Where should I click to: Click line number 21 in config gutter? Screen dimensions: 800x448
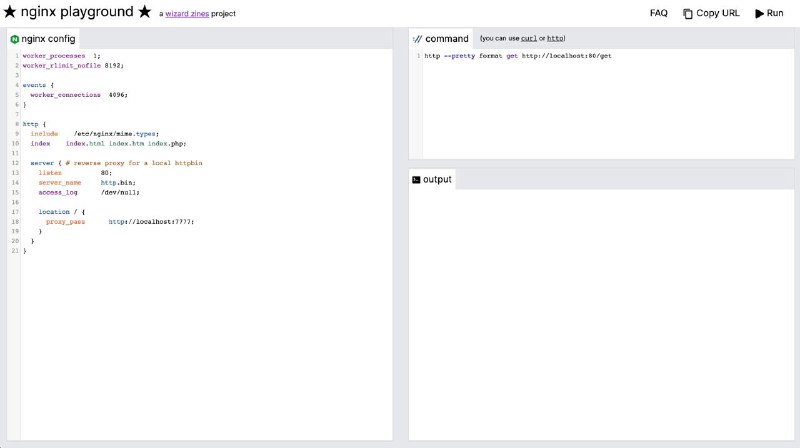15,251
